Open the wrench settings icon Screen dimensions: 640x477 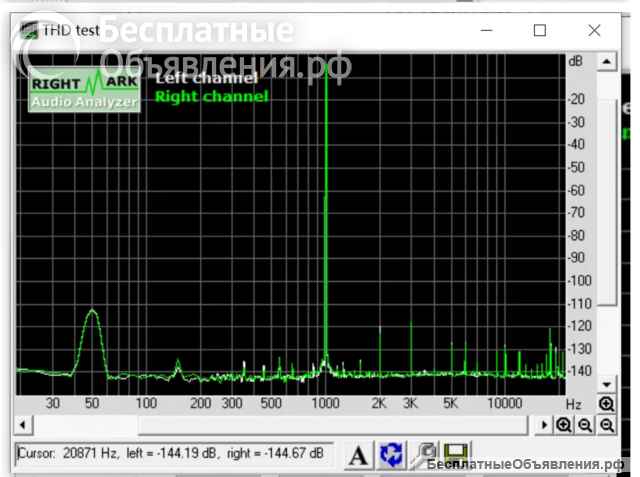tap(426, 455)
